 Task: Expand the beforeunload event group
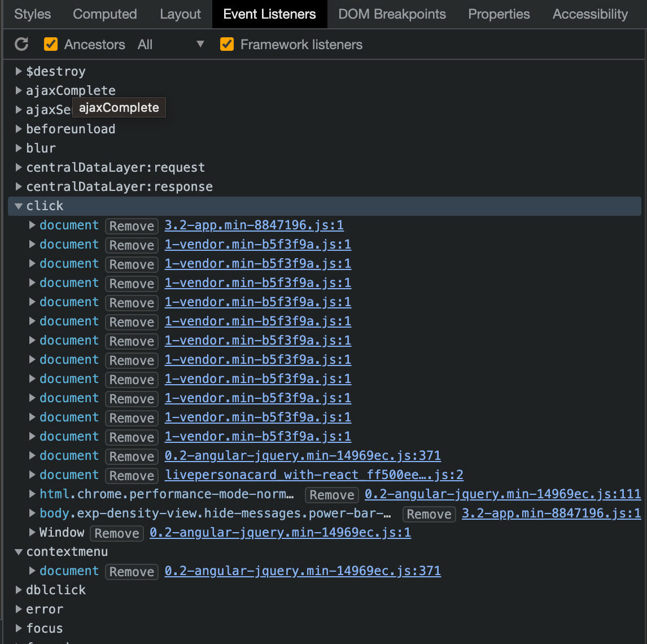tap(19, 129)
